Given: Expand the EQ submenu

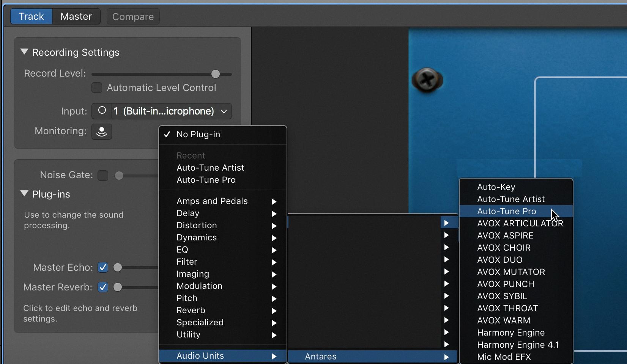Looking at the screenshot, I should 223,249.
